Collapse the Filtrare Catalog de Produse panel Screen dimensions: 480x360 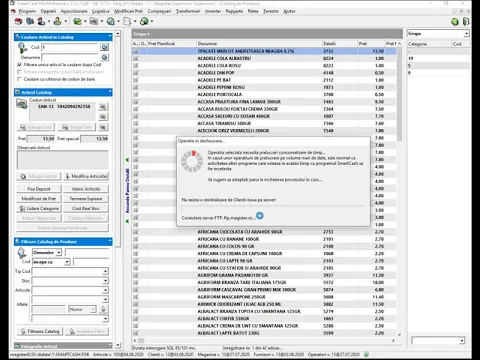coord(110,241)
